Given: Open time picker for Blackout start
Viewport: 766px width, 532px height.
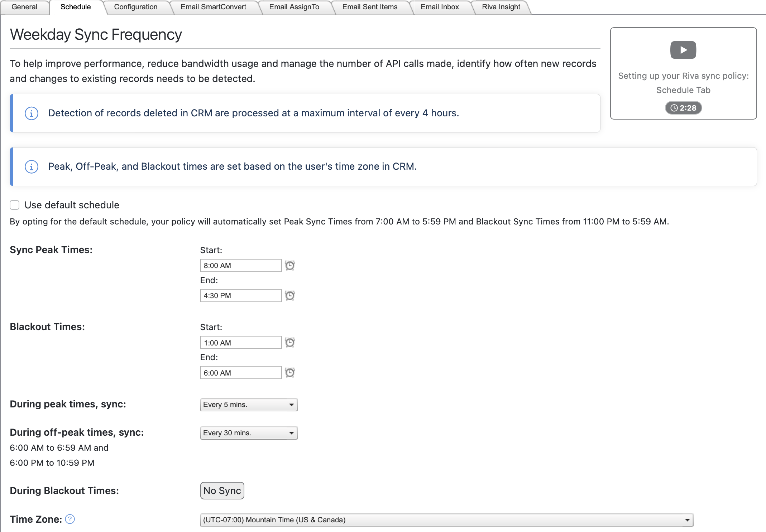Looking at the screenshot, I should [x=289, y=343].
